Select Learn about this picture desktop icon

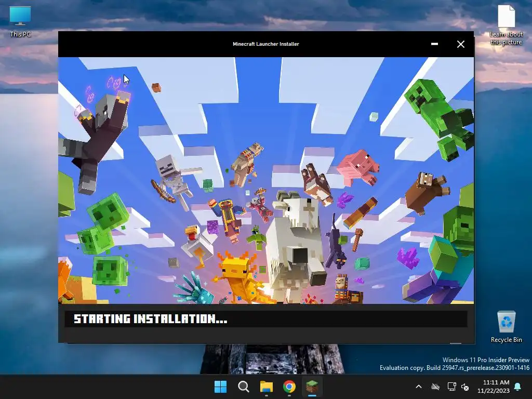(506, 25)
